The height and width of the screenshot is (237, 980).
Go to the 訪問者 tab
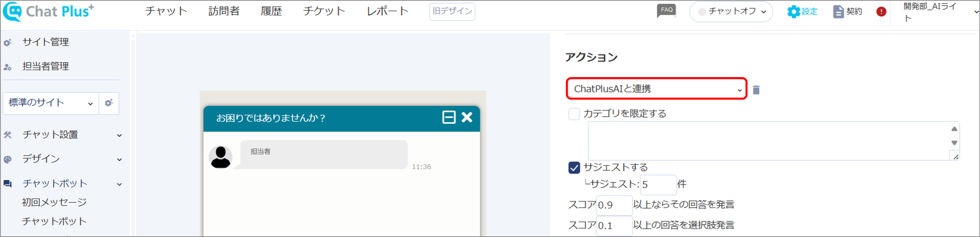coord(224,11)
